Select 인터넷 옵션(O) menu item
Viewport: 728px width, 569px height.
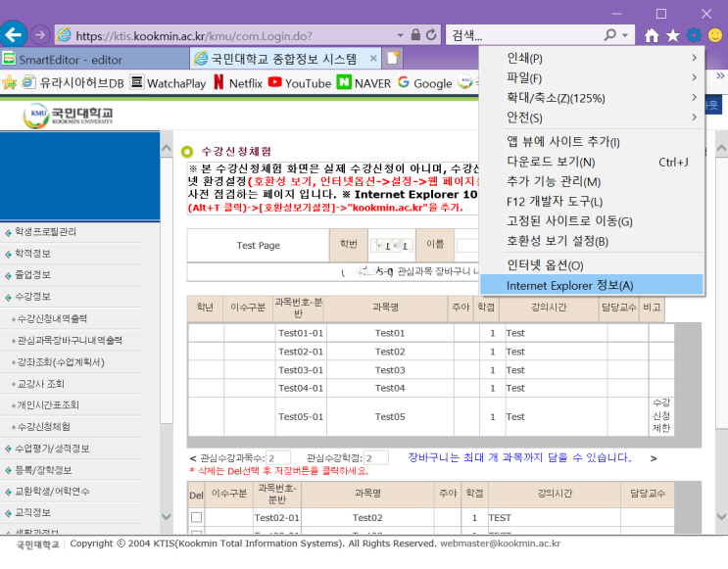[592, 265]
